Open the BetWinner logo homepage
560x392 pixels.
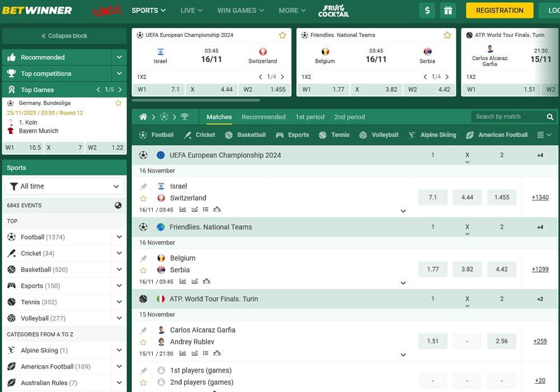click(x=37, y=10)
